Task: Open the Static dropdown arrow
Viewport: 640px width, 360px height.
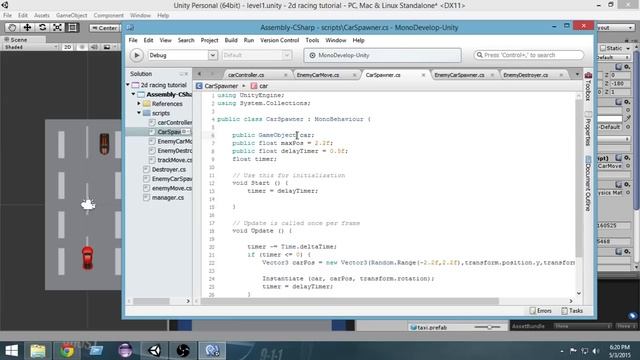Action: click(628, 48)
